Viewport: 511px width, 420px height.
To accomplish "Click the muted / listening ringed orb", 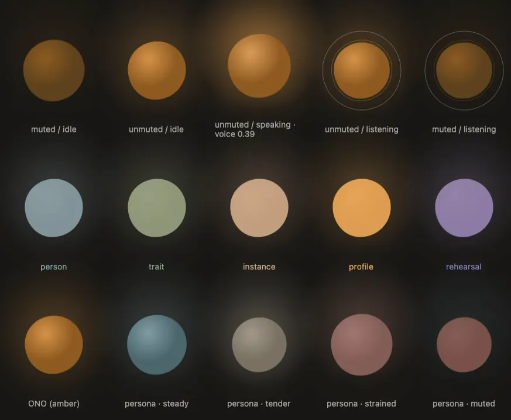I will pos(464,70).
